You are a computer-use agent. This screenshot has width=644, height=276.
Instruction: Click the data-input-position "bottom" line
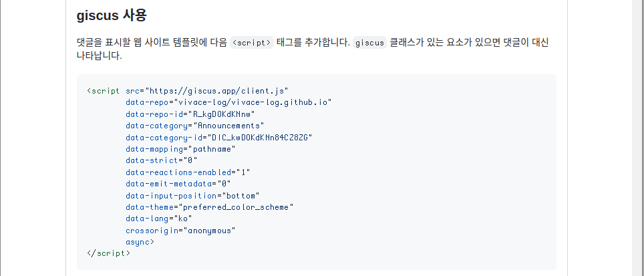[x=192, y=196]
